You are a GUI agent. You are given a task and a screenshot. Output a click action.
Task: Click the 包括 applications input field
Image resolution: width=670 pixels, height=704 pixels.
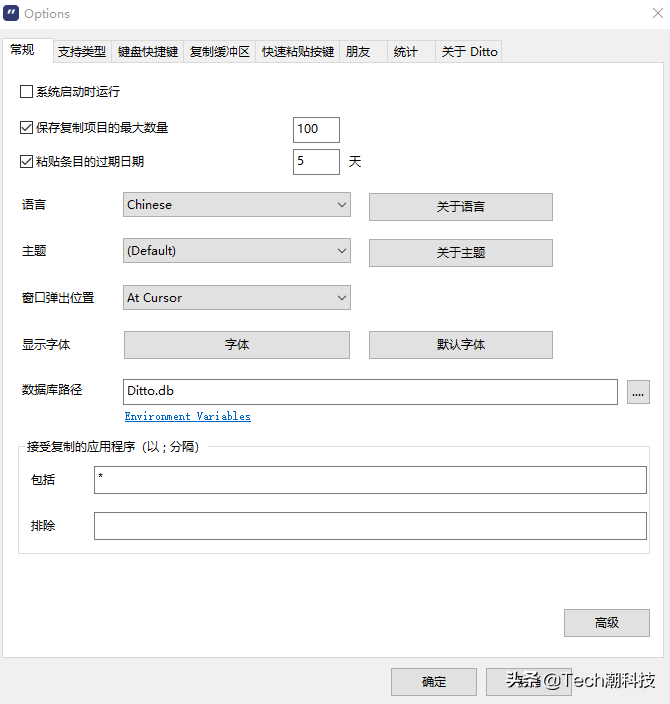tap(370, 480)
